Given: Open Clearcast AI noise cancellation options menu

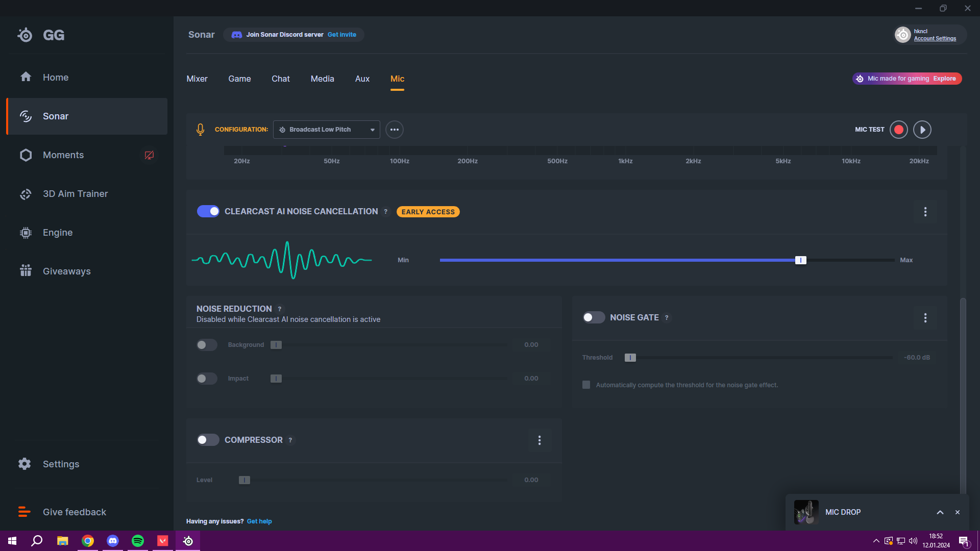Looking at the screenshot, I should click(925, 212).
